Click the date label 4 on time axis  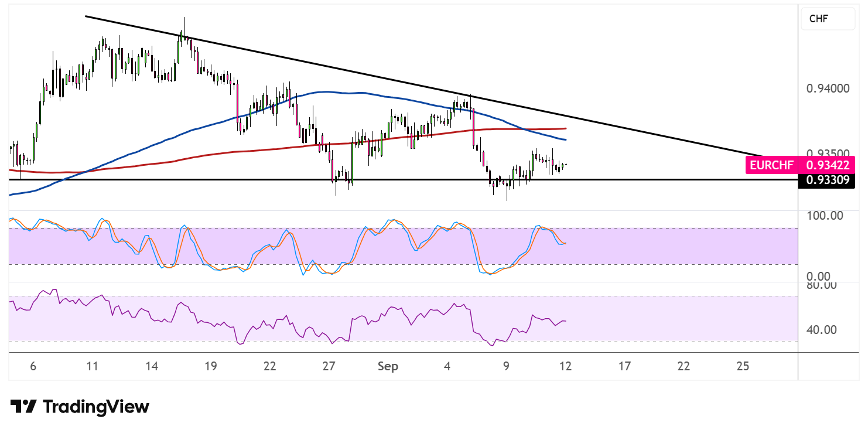coord(447,367)
